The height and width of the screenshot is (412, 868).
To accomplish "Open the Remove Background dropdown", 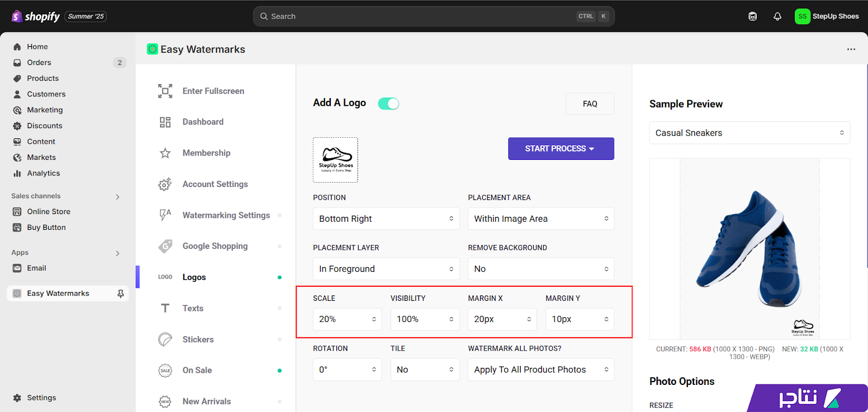I will coord(541,269).
